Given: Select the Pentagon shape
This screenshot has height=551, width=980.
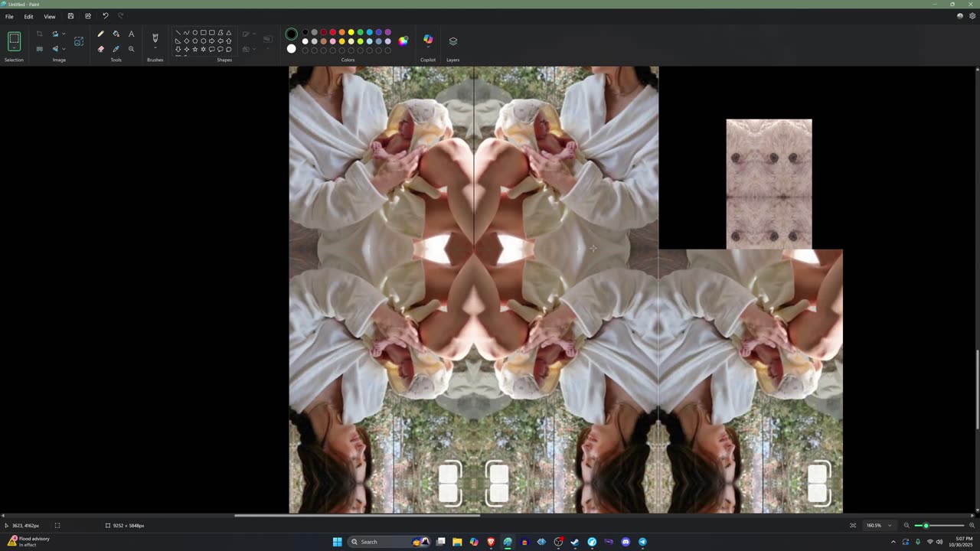Looking at the screenshot, I should tap(194, 41).
